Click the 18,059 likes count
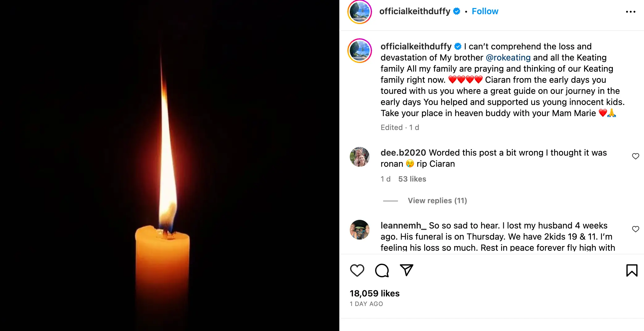Image resolution: width=644 pixels, height=331 pixels. pos(374,293)
